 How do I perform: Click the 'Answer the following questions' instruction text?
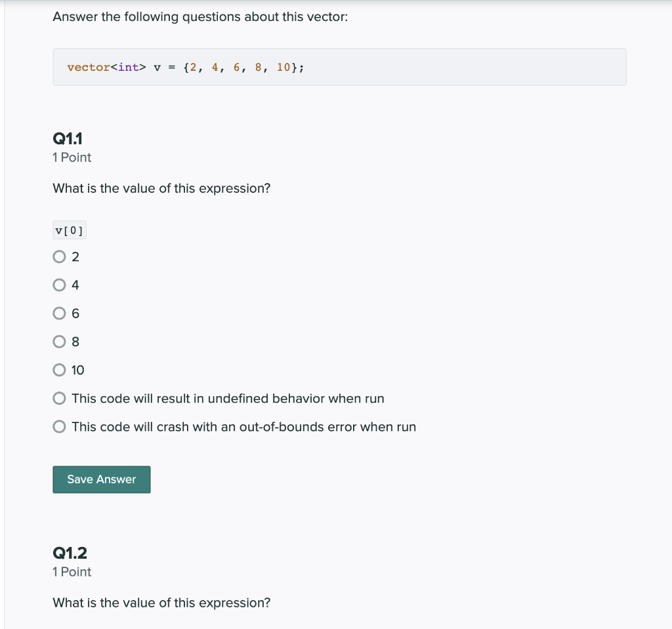200,16
